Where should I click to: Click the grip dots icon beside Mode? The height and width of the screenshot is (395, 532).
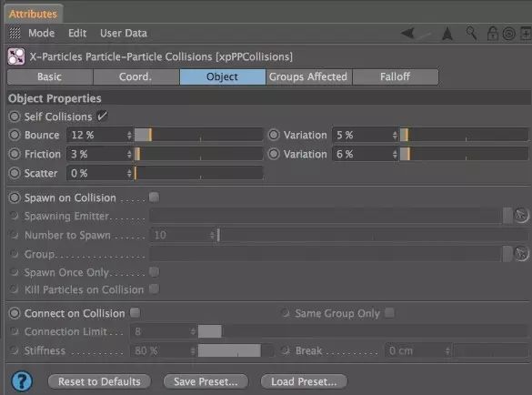[x=15, y=33]
